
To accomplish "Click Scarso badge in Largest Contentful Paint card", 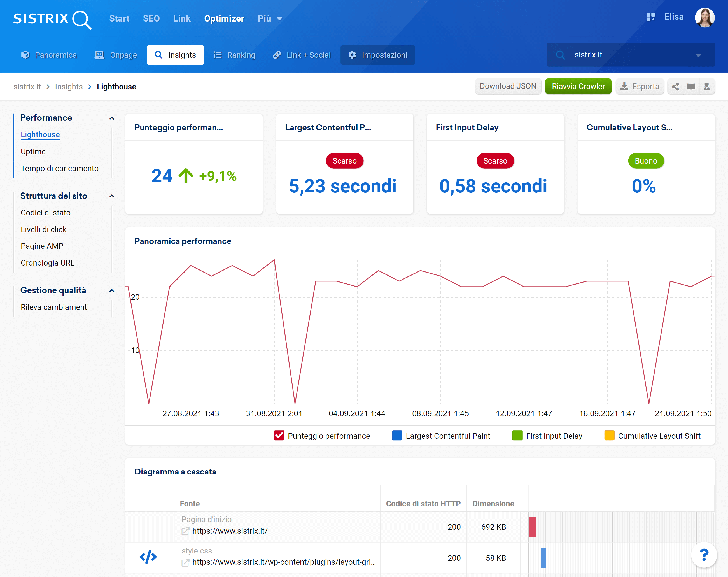I will point(344,161).
